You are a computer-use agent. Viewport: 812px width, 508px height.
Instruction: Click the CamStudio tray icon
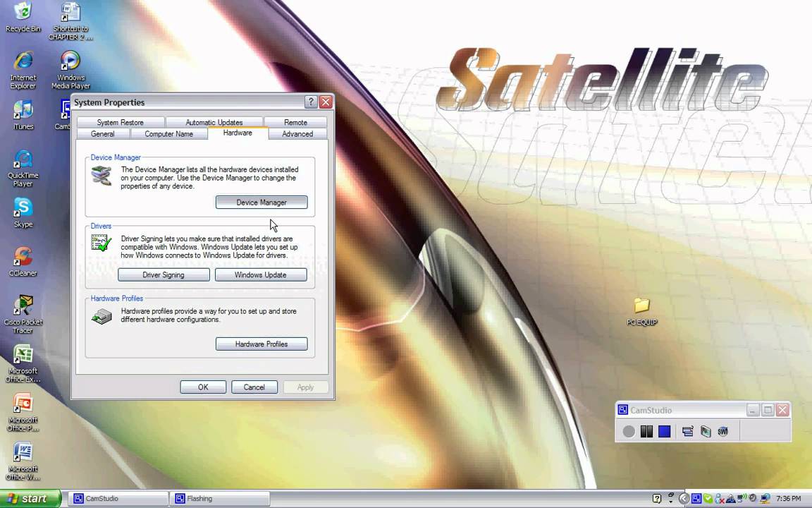[x=696, y=498]
